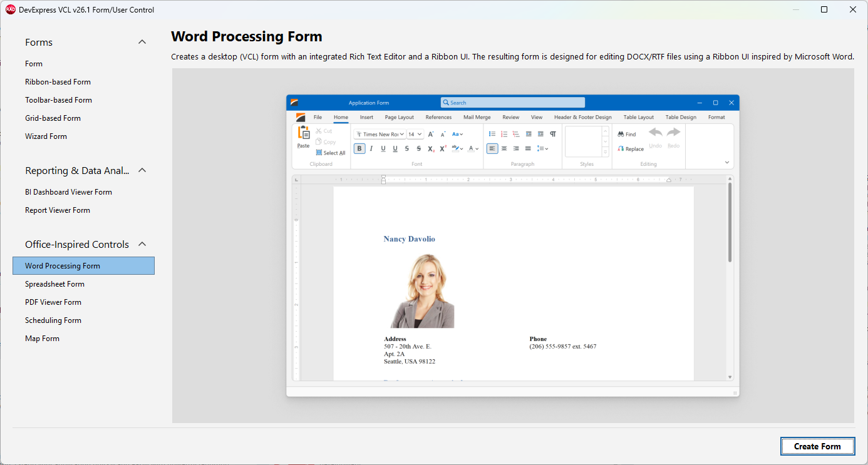Open Mail Merge tab in preview ribbon
Image resolution: width=868 pixels, height=465 pixels.
pyautogui.click(x=477, y=117)
